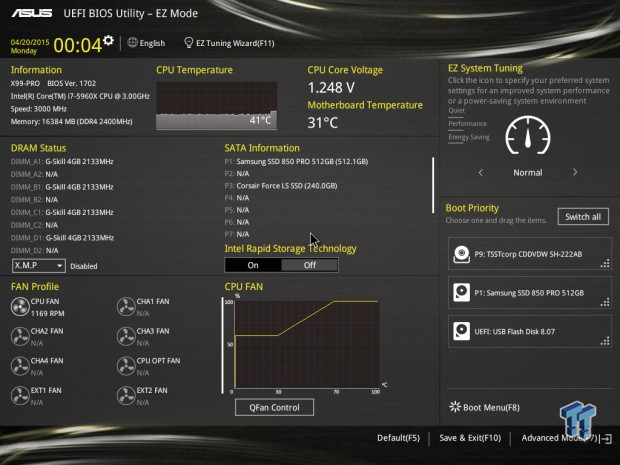Click the Performance tuning label
Viewport: 620px width, 465px height.
click(x=467, y=123)
